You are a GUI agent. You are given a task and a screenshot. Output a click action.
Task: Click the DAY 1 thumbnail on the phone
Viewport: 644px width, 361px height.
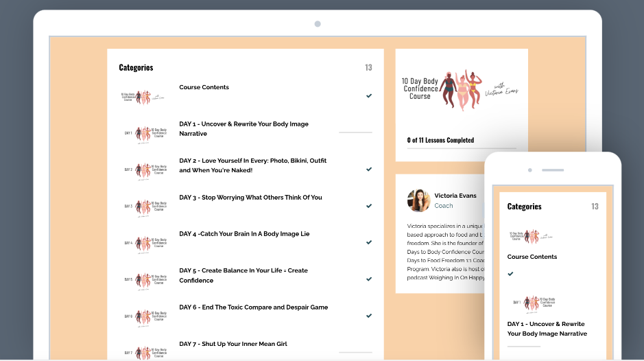coord(534,303)
